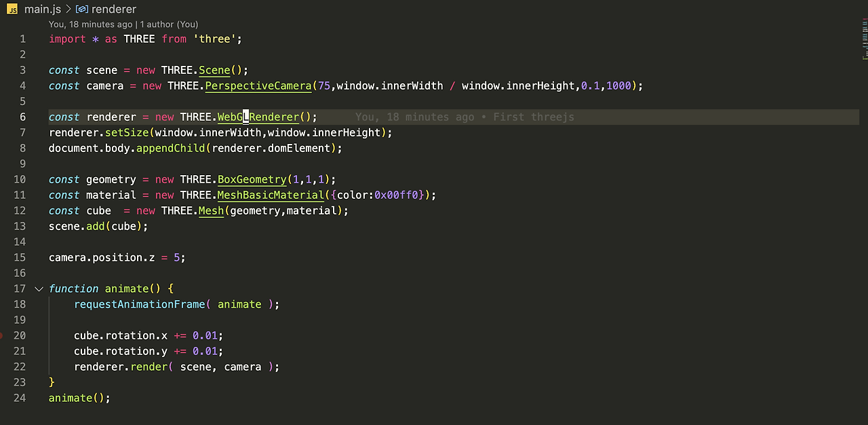Viewport: 868px width, 425px height.
Task: Click the underlined PerspectiveCamera reference
Action: pyautogui.click(x=258, y=86)
